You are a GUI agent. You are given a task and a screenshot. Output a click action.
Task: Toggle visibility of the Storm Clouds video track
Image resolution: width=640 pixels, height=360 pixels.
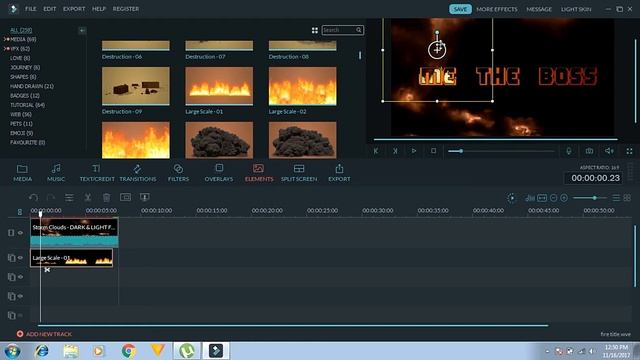tap(20, 233)
